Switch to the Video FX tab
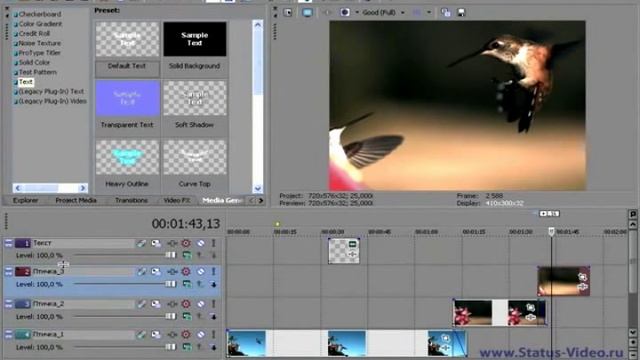This screenshot has width=640, height=360. tap(177, 200)
